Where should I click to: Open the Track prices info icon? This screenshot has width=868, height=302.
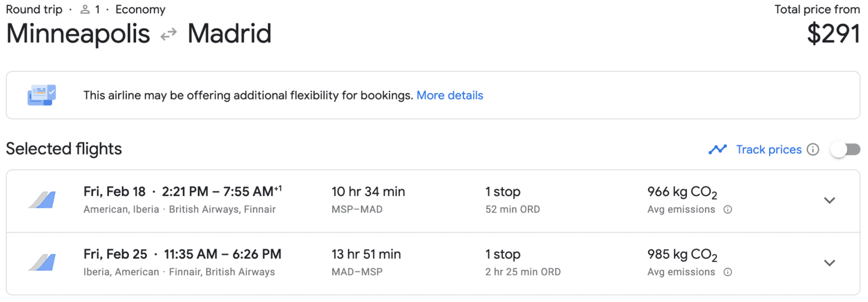(813, 150)
